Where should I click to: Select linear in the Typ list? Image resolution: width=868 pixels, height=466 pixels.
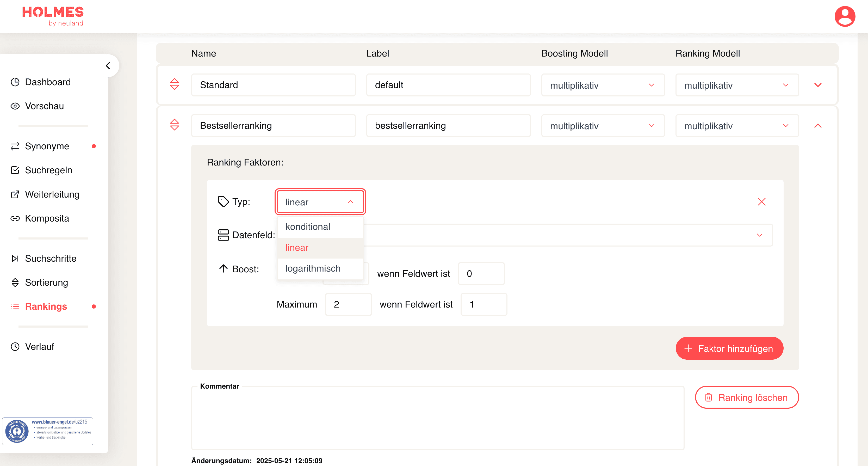pos(320,248)
